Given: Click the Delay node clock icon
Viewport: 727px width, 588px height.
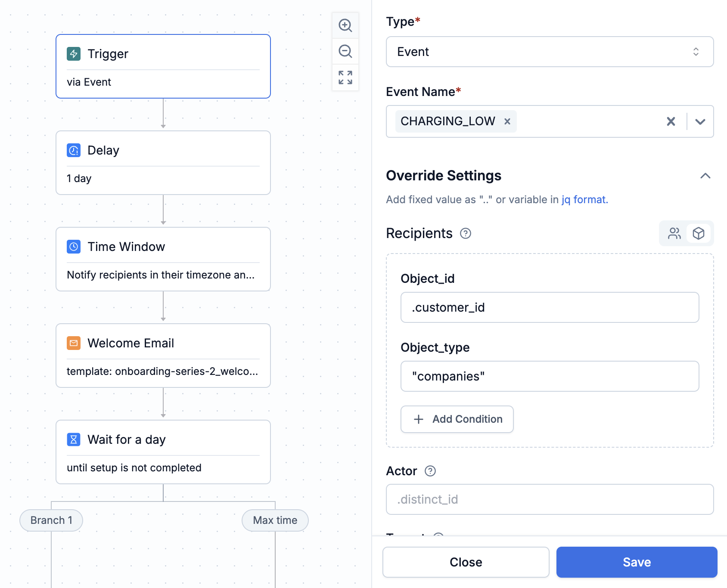Looking at the screenshot, I should 74,150.
